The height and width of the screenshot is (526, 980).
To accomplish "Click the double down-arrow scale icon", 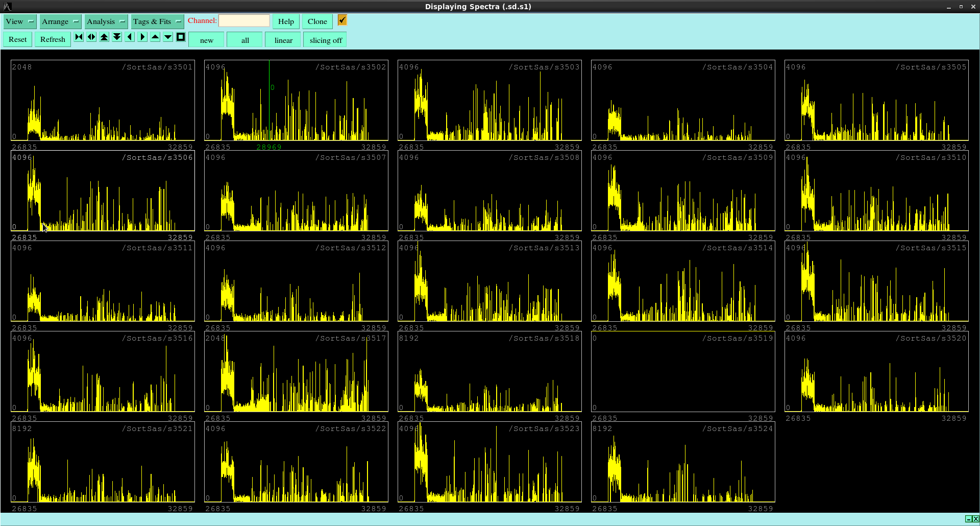I will click(117, 37).
